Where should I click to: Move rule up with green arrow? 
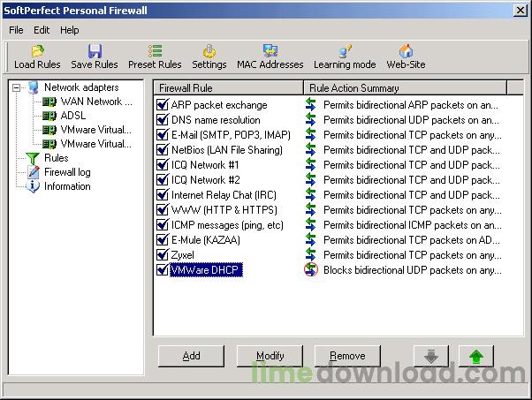pyautogui.click(x=475, y=356)
